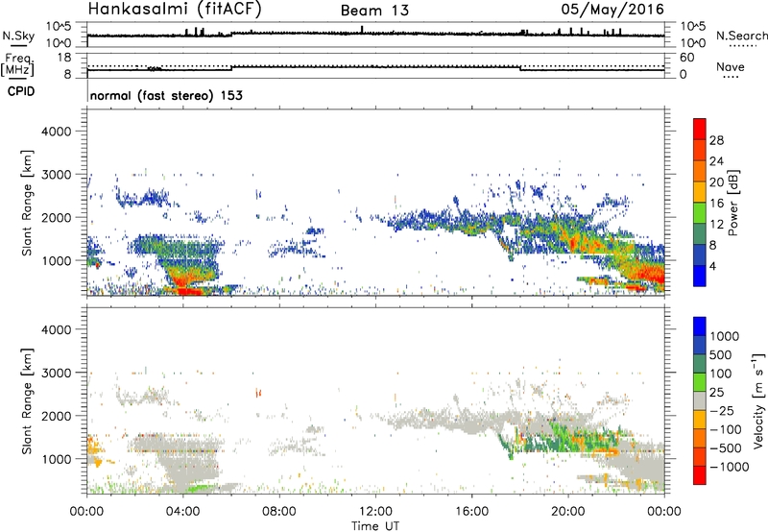Click the 4 tick on the power colorbar
The height and width of the screenshot is (532, 768).
pyautogui.click(x=712, y=266)
